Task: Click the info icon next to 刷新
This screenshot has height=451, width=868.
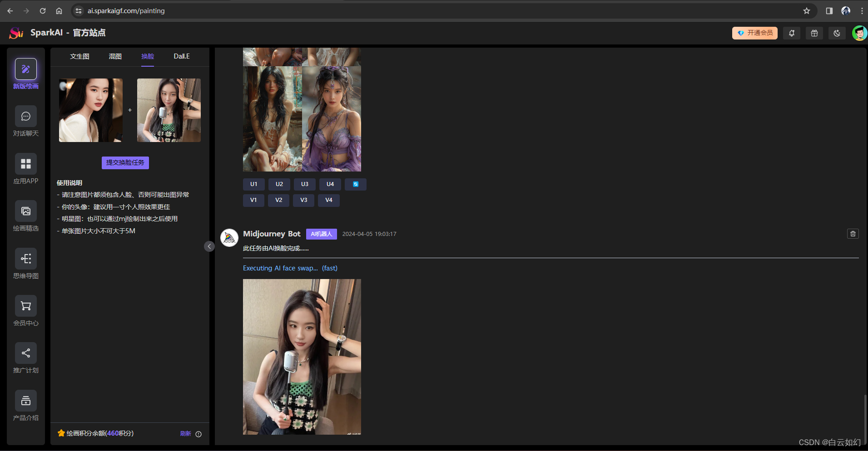Action: click(x=198, y=434)
